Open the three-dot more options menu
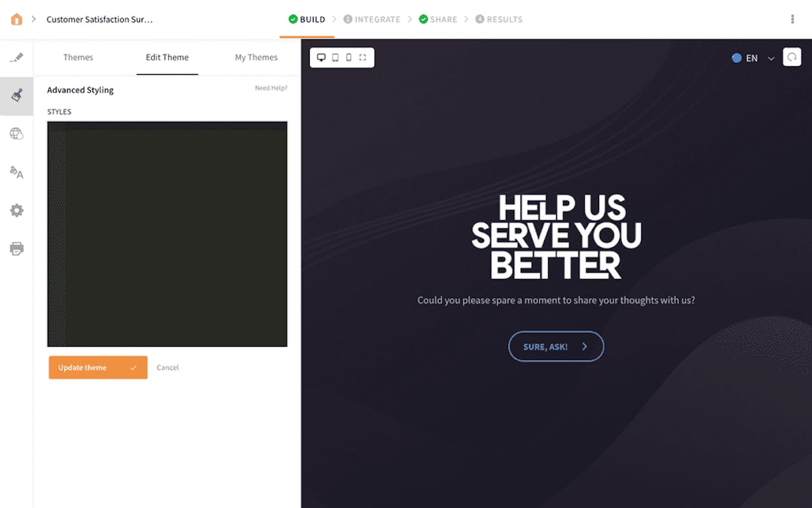 [x=792, y=19]
